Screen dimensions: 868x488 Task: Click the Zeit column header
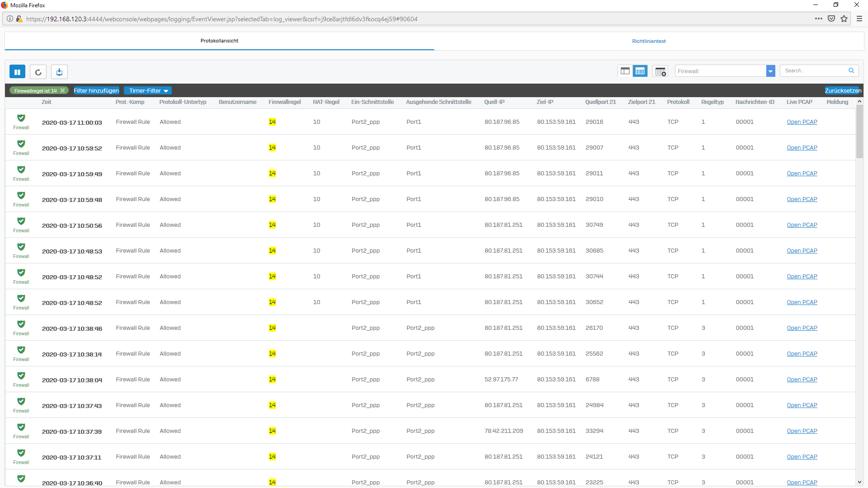(47, 102)
